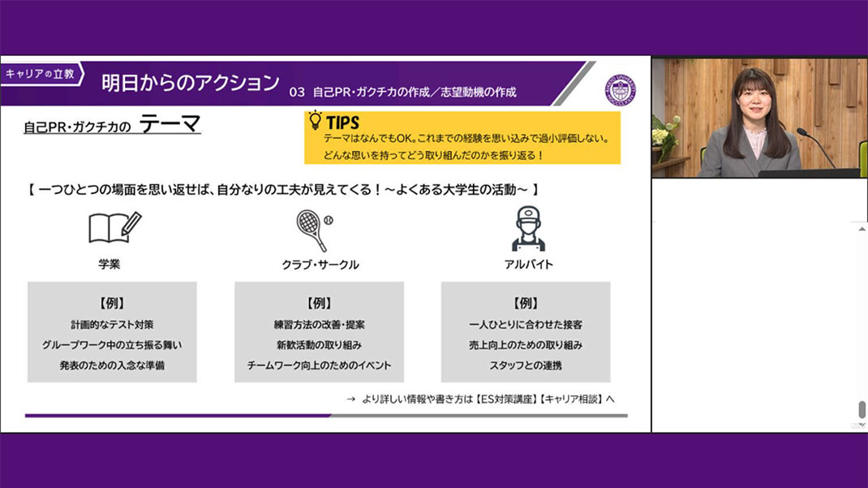This screenshot has width=868, height=488.
Task: Click the part-time worker icon with cap
Action: point(528,229)
